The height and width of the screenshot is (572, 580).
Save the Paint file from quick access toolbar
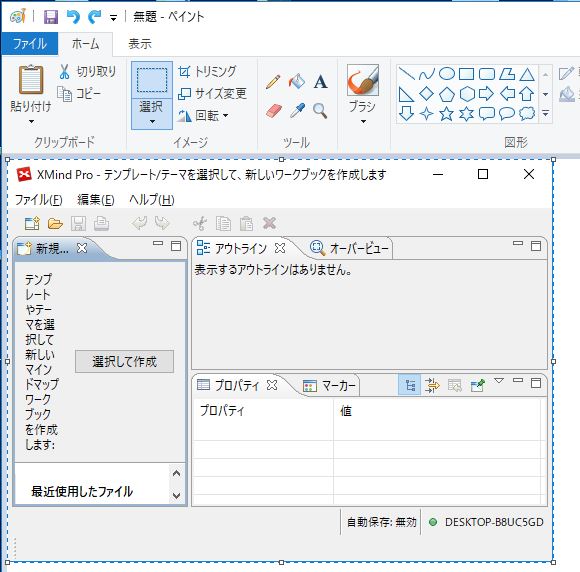pos(51,17)
